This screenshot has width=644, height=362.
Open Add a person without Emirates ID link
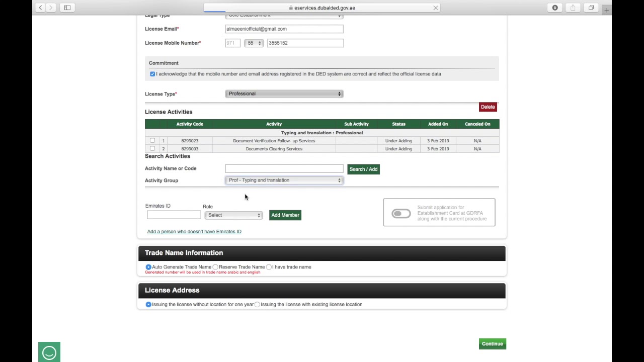click(x=194, y=232)
